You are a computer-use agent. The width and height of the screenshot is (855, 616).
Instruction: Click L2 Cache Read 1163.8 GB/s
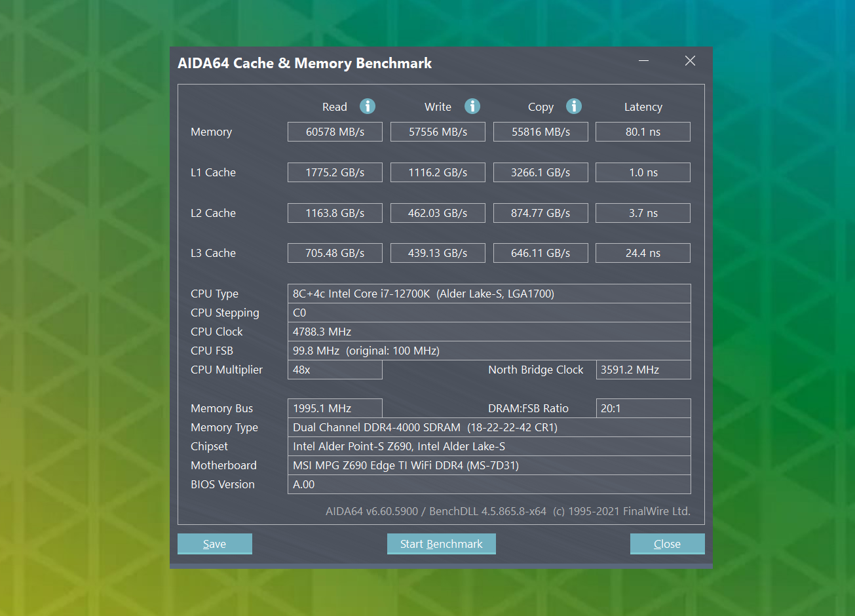(335, 213)
